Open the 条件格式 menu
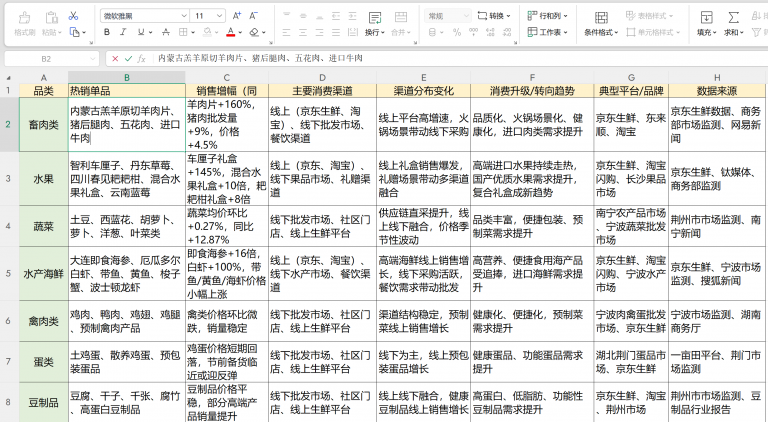Viewport: 768px width, 422px height. pos(601,24)
